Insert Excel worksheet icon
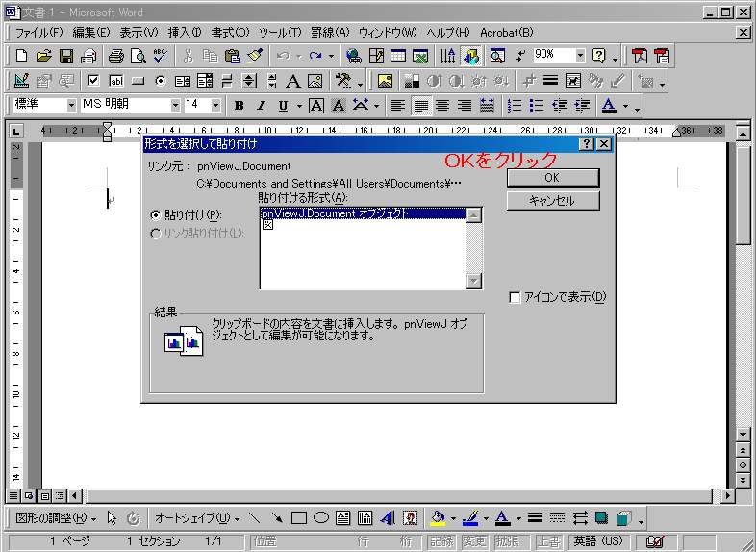 click(420, 56)
